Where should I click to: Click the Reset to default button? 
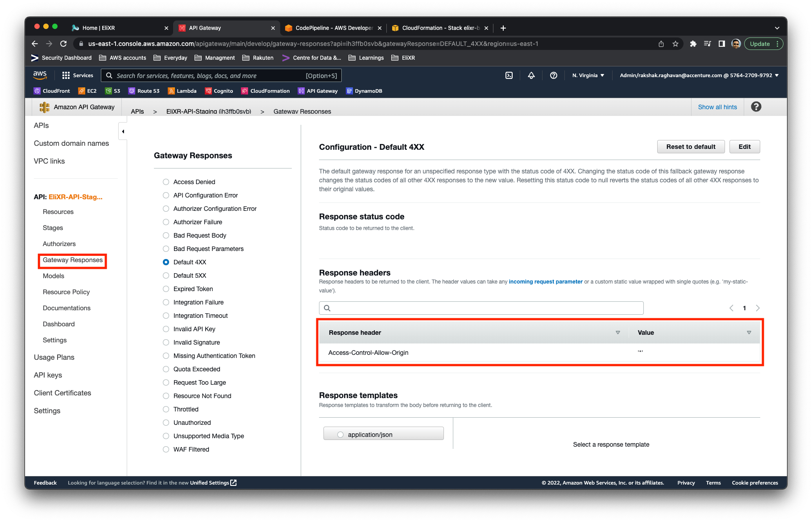691,147
